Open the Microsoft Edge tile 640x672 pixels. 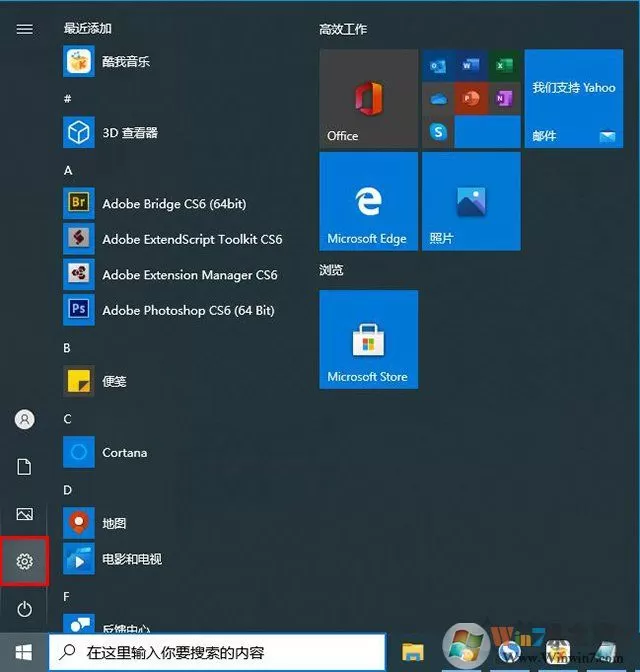(369, 201)
